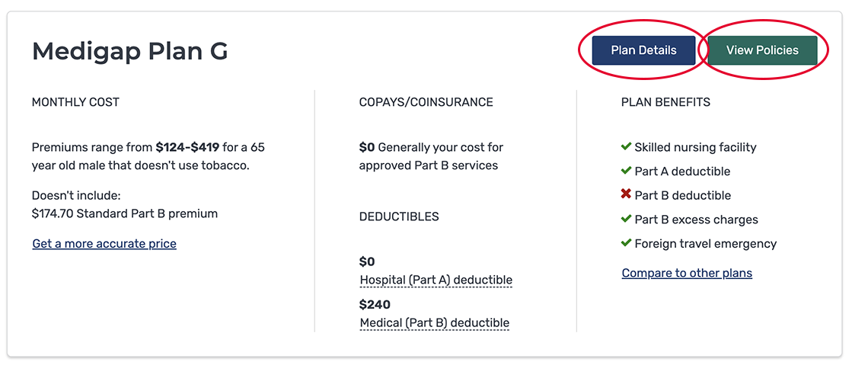Select the DEDUCTIBLES section heading
Image resolution: width=868 pixels, height=372 pixels.
[x=399, y=216]
